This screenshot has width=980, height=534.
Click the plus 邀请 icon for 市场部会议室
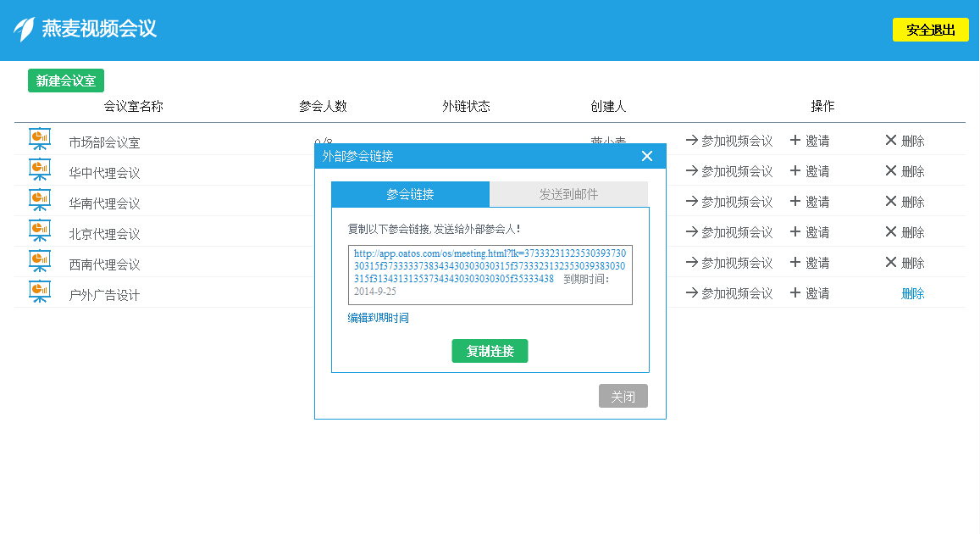point(795,140)
